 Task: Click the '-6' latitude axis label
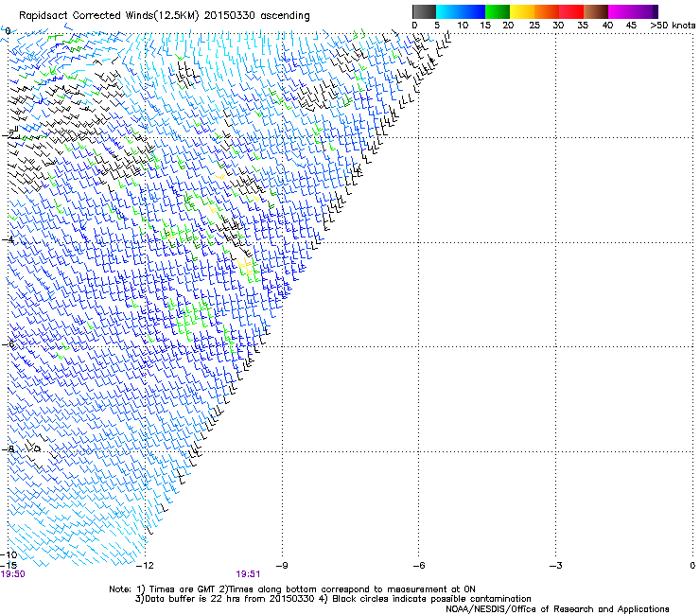point(8,344)
